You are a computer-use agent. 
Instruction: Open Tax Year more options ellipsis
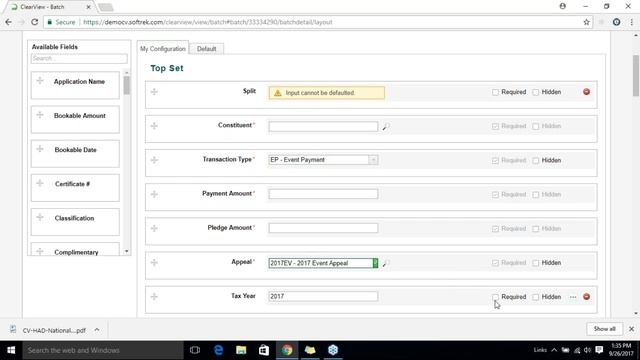tap(573, 297)
